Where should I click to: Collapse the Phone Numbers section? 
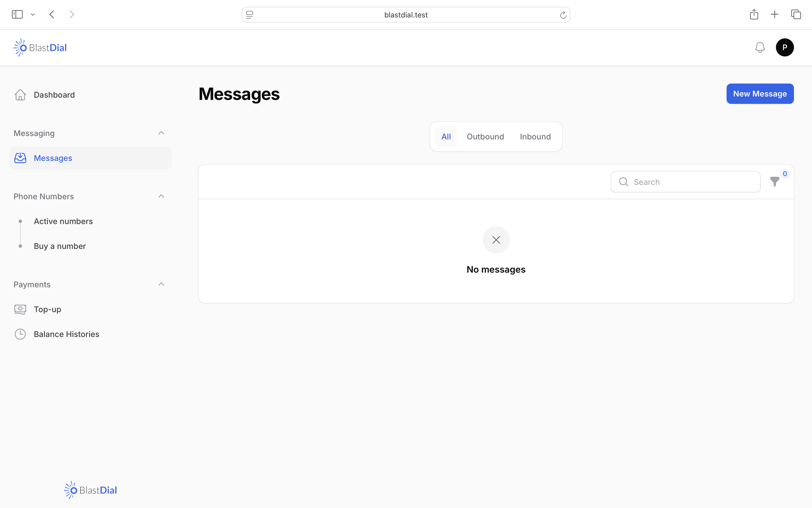point(161,196)
